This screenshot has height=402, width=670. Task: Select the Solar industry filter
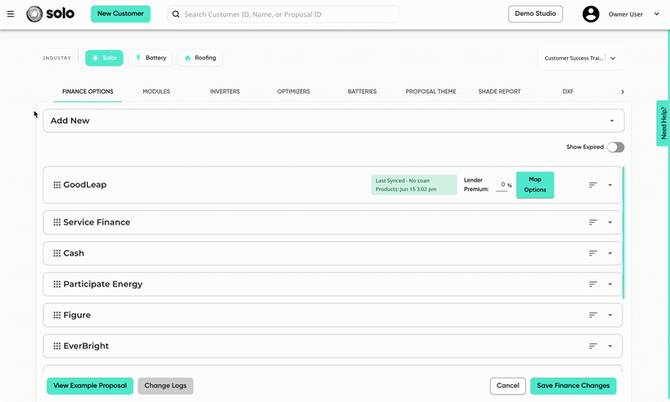click(x=104, y=58)
